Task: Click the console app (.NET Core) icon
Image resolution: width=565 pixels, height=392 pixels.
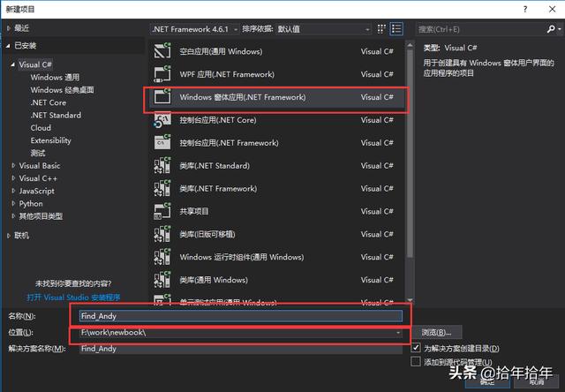Action: tap(162, 119)
